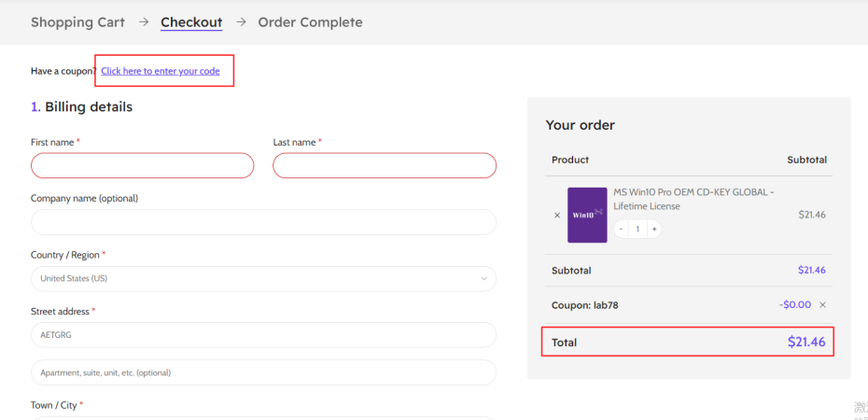Click the Street address field containing AETGRG
Screen dimensions: 868x420
click(263, 335)
